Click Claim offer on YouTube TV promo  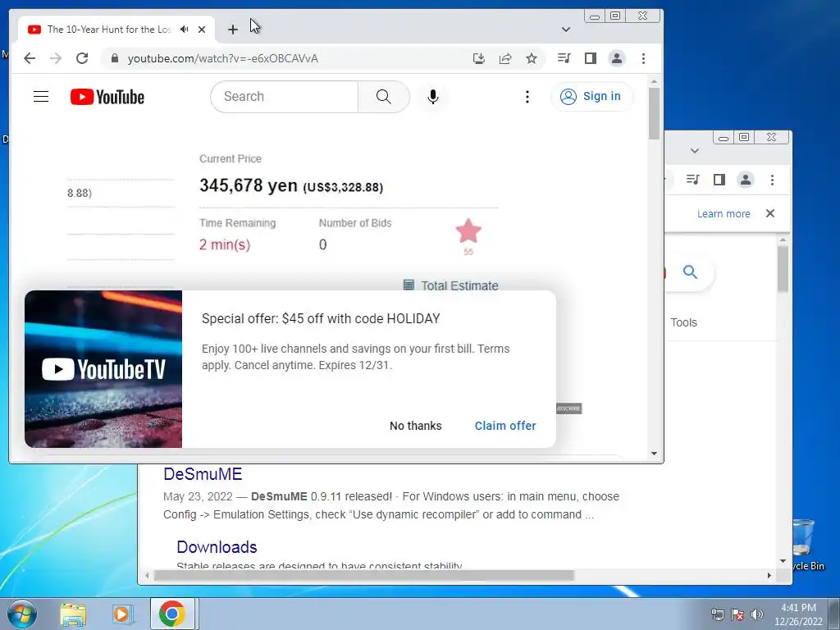[x=505, y=426]
